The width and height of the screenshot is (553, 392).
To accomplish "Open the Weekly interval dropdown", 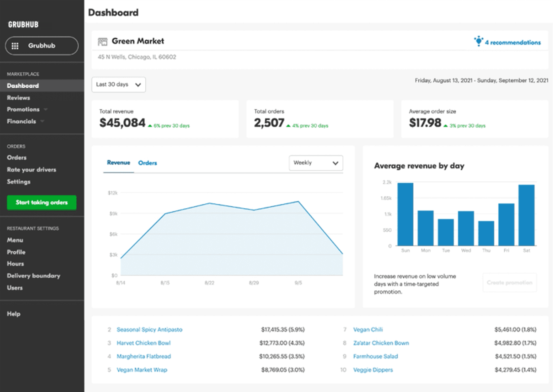I will coord(316,163).
